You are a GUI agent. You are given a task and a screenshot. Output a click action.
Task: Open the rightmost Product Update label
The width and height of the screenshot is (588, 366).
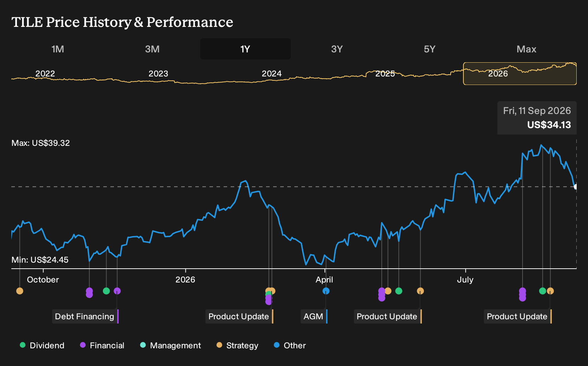click(x=518, y=316)
